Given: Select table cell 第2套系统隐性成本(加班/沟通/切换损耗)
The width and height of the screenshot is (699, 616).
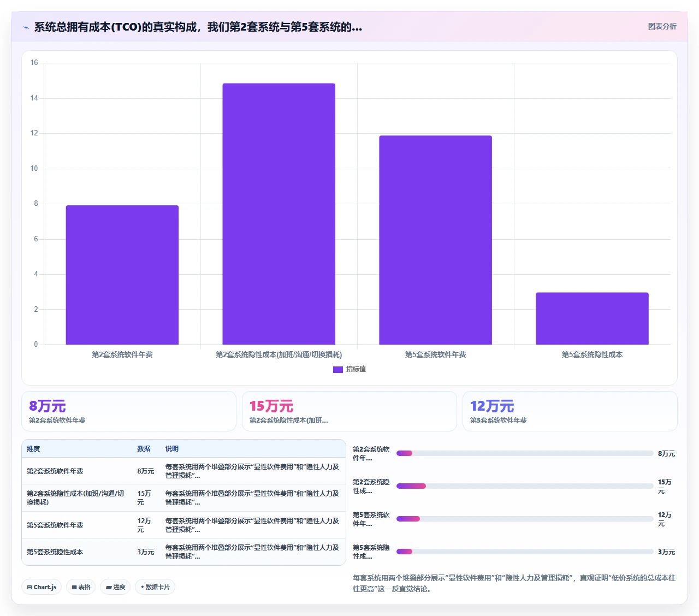Looking at the screenshot, I should pos(76,498).
